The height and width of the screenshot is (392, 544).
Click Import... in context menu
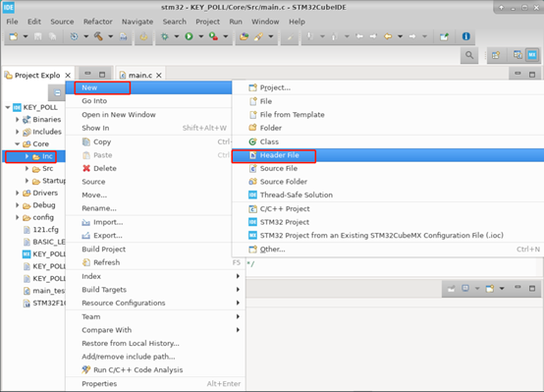pyautogui.click(x=148, y=222)
